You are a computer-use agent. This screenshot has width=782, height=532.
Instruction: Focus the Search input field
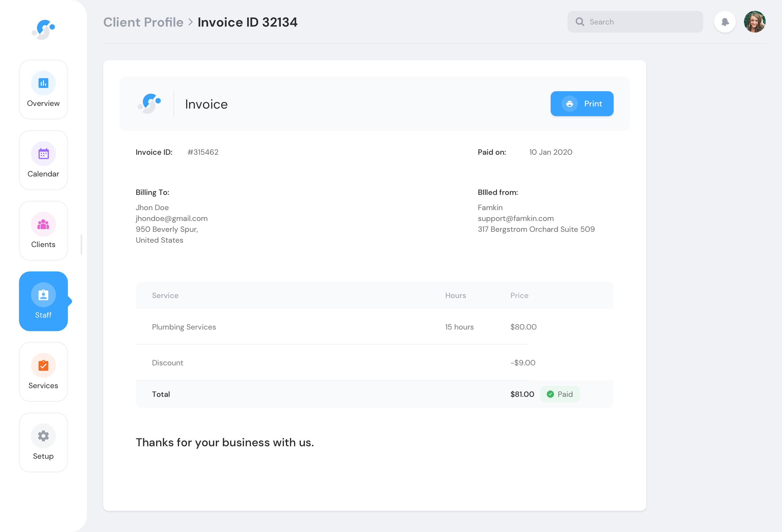(x=635, y=22)
